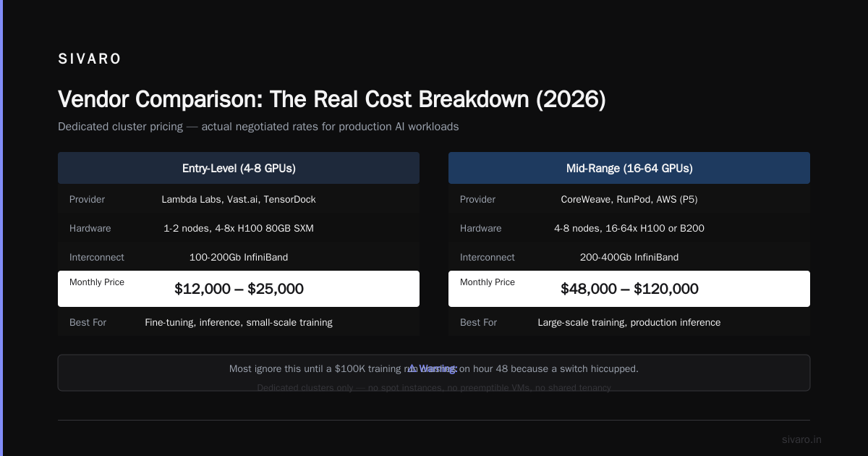Image resolution: width=868 pixels, height=456 pixels.
Task: Click the warning triangle icon
Action: pos(412,368)
